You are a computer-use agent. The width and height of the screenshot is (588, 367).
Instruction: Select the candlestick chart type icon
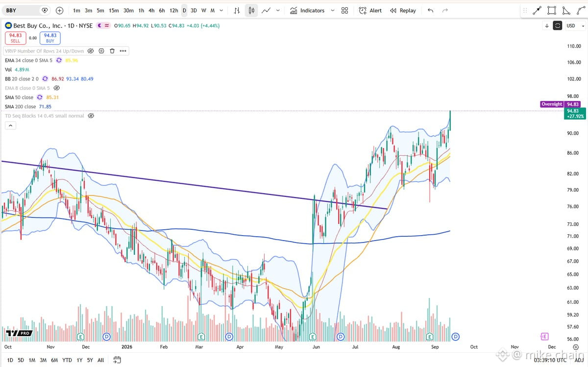[251, 10]
